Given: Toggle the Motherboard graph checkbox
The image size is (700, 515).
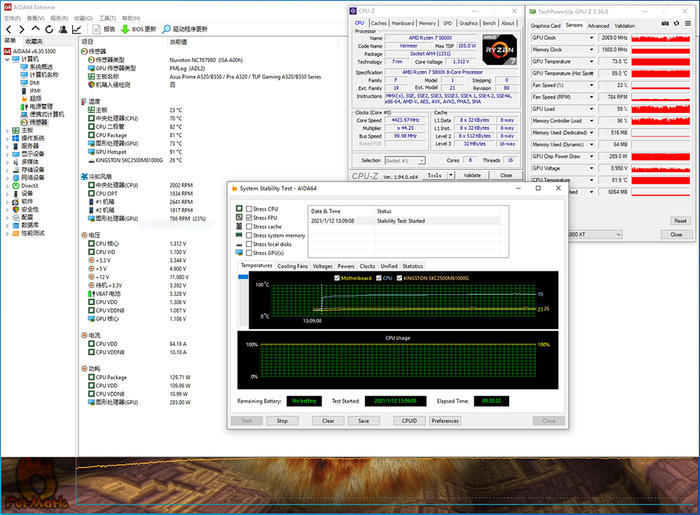Looking at the screenshot, I should 337,278.
